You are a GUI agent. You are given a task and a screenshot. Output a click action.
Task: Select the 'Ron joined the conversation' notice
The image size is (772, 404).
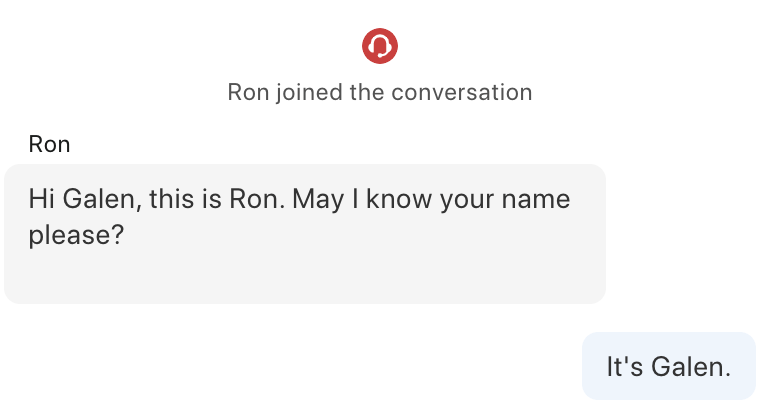(380, 93)
